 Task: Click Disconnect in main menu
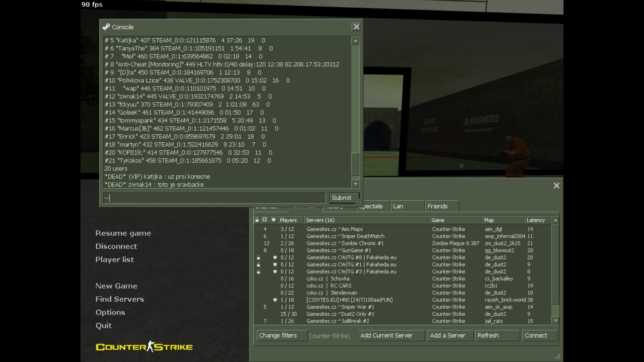(x=116, y=246)
